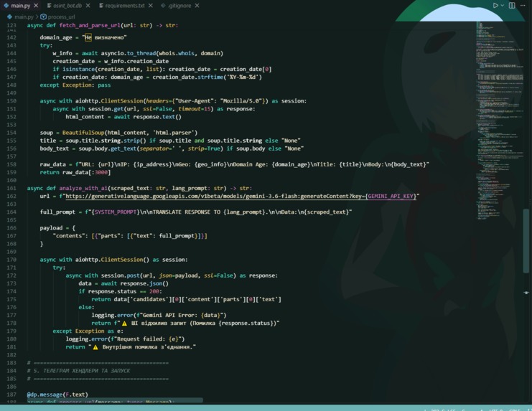Close the requirements.txt tab

(x=151, y=6)
